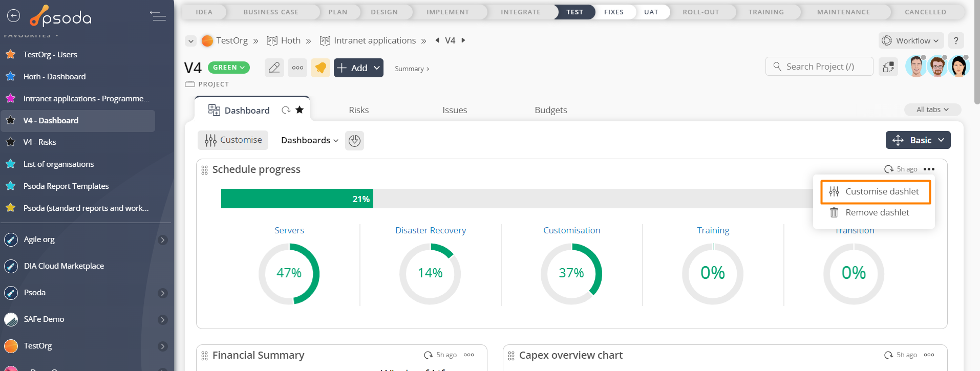Expand the Psoda organisation arrow

coord(163,293)
